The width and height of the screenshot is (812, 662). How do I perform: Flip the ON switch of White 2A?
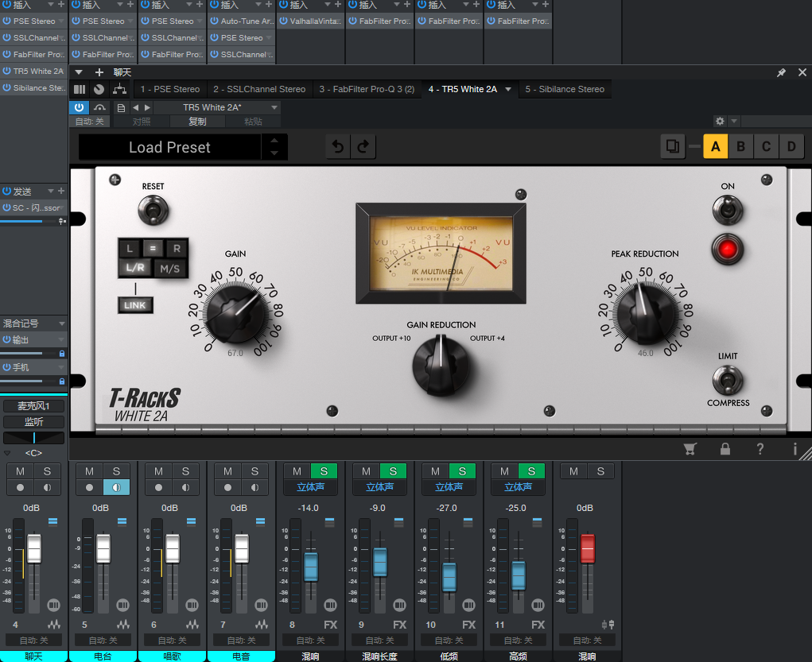(727, 211)
